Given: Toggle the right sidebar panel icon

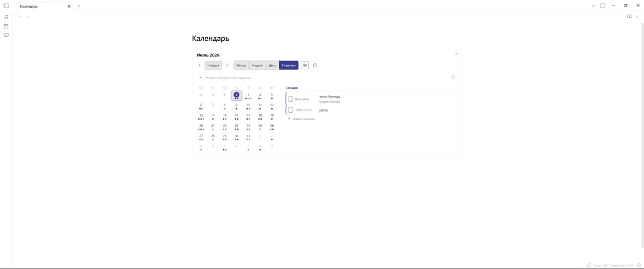Looking at the screenshot, I should click(602, 6).
